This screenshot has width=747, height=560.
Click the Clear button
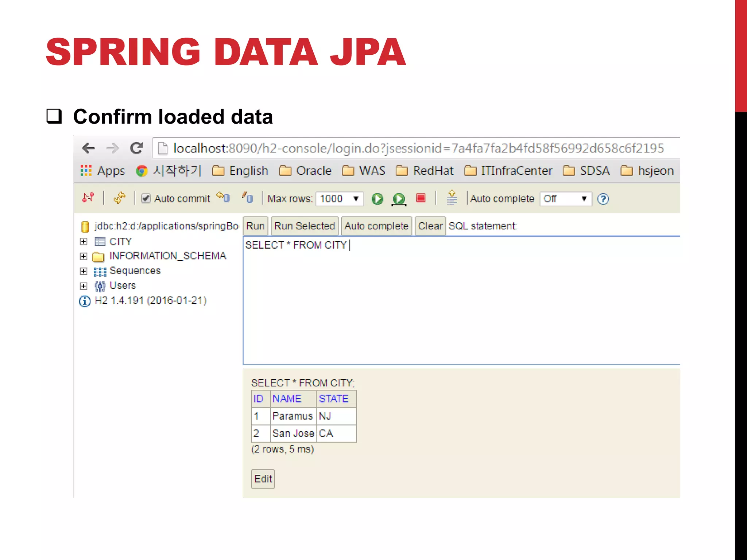430,226
